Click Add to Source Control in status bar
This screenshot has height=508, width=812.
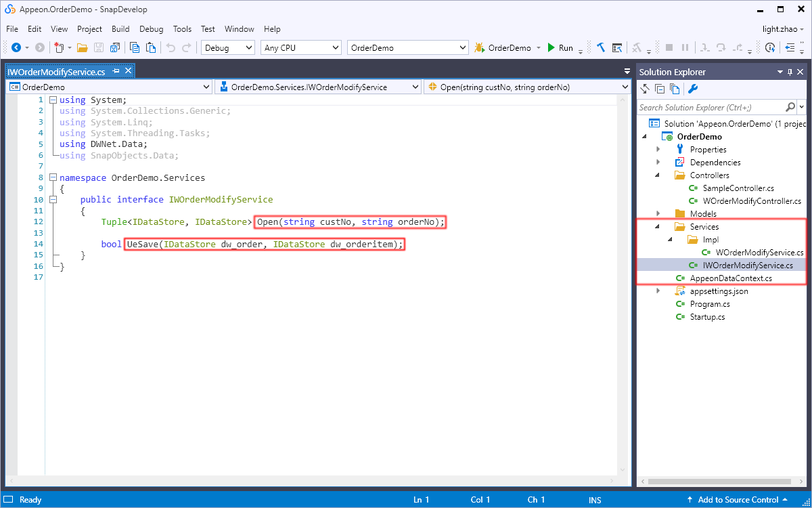click(738, 500)
